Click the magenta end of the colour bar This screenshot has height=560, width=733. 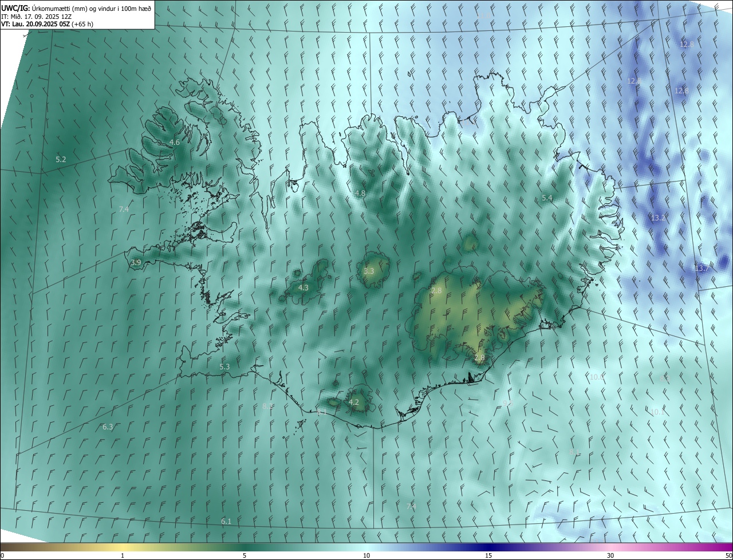point(722,547)
